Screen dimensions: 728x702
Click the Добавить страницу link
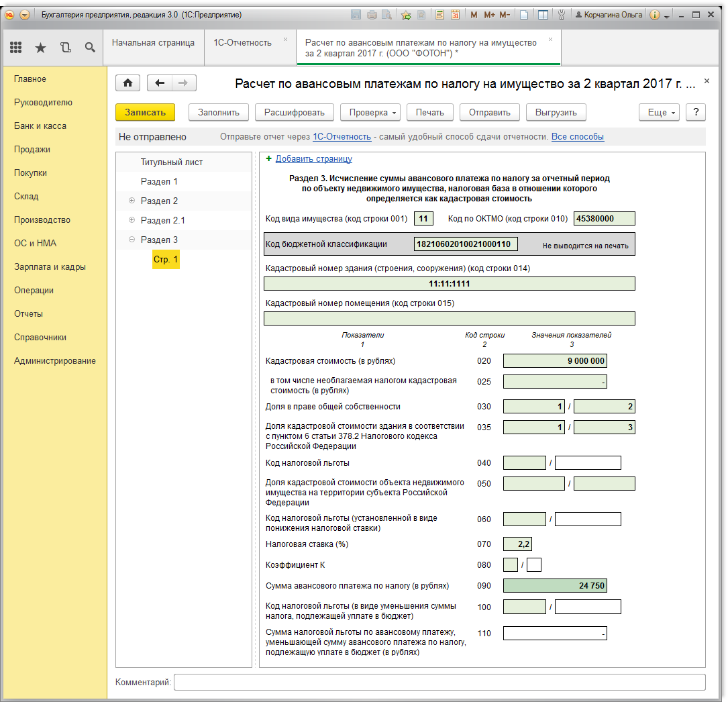point(313,159)
